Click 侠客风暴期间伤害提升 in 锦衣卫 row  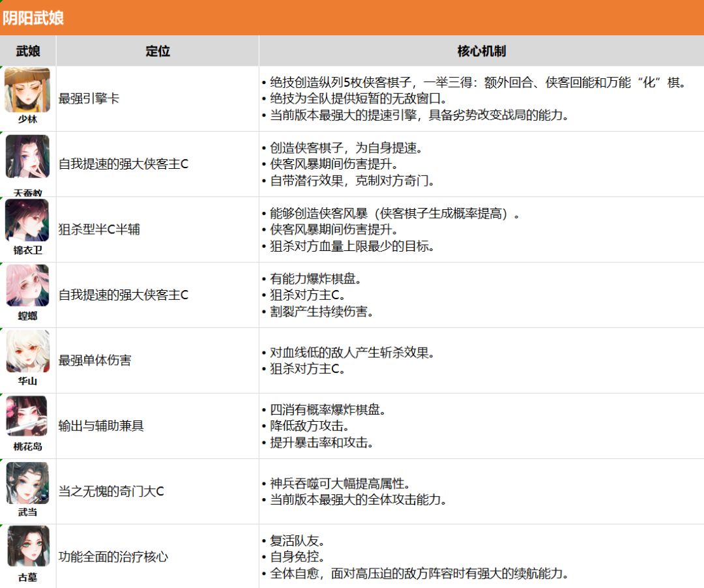point(330,229)
